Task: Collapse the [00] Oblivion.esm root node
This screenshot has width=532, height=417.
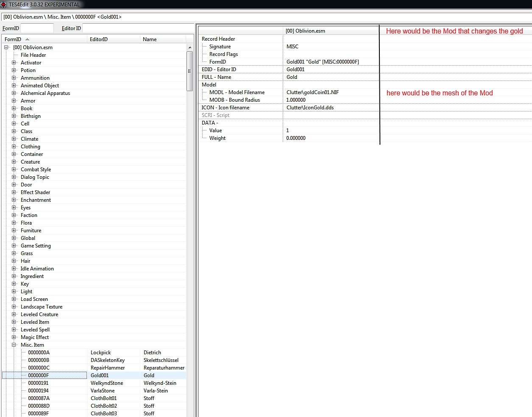Action: pyautogui.click(x=6, y=47)
